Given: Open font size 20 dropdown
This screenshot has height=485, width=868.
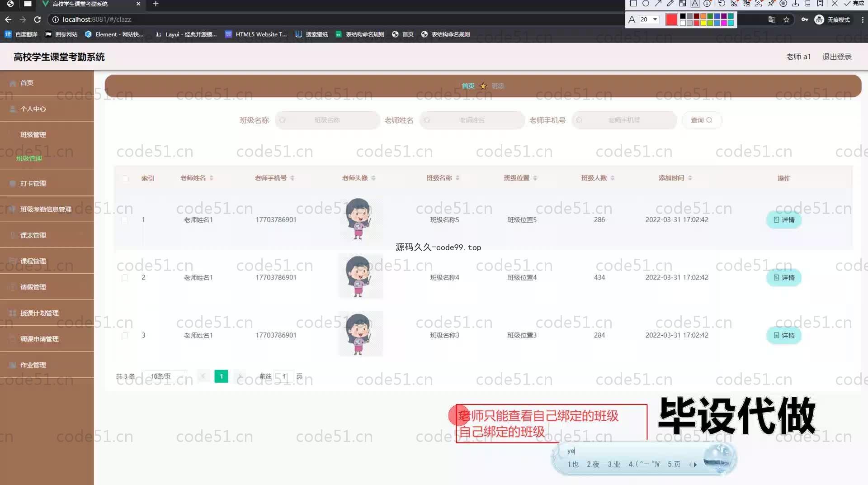Looking at the screenshot, I should [x=649, y=19].
